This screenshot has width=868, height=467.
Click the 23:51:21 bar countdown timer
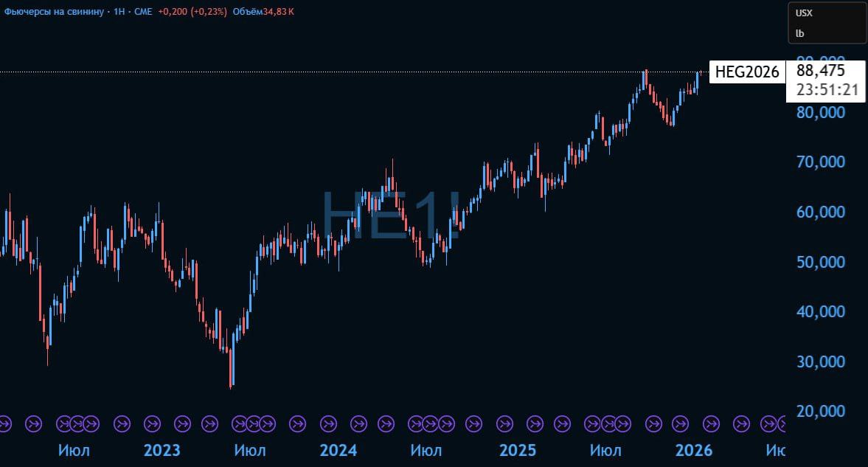(827, 90)
